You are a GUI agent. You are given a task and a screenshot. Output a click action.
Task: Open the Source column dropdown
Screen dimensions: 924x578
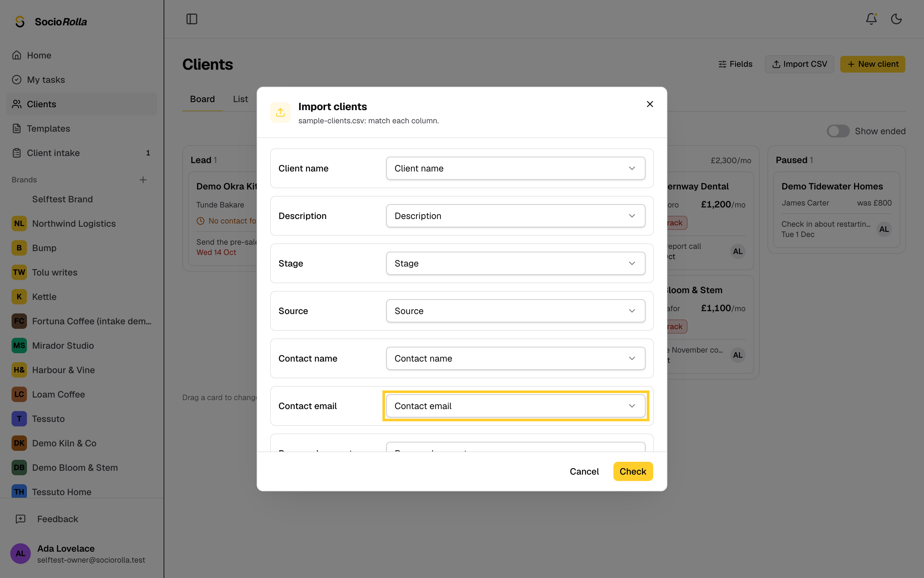[x=516, y=311]
